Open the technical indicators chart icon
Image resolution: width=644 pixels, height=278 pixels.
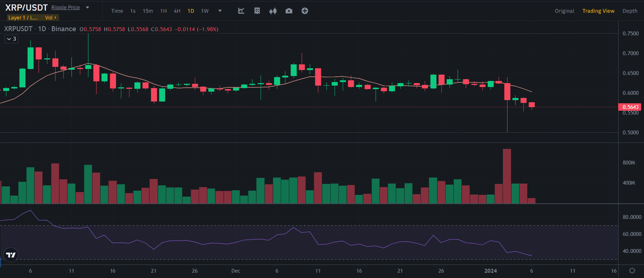pyautogui.click(x=241, y=11)
